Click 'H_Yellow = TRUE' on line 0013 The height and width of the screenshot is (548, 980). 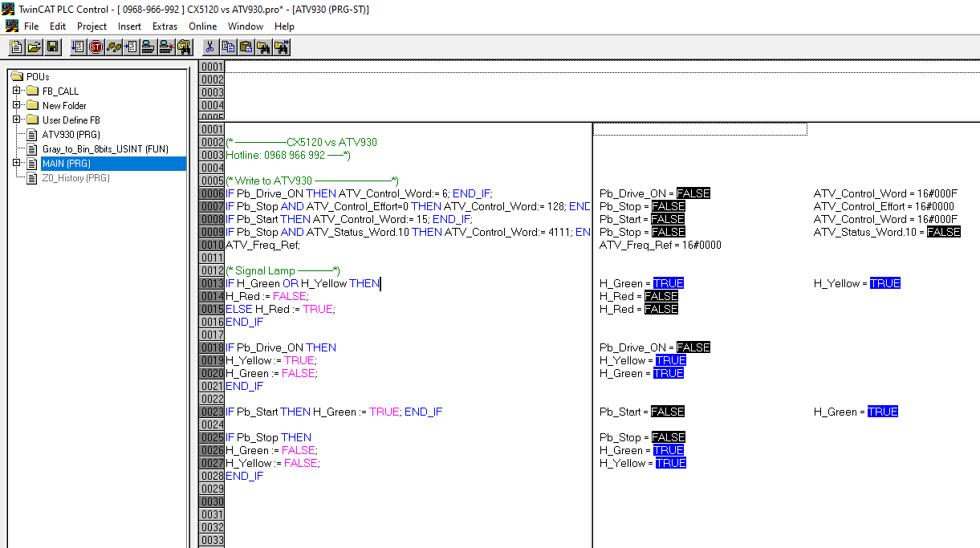point(856,283)
